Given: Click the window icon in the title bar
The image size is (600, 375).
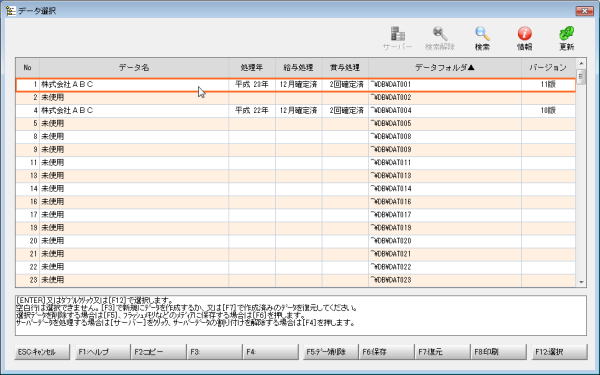Looking at the screenshot, I should point(11,11).
